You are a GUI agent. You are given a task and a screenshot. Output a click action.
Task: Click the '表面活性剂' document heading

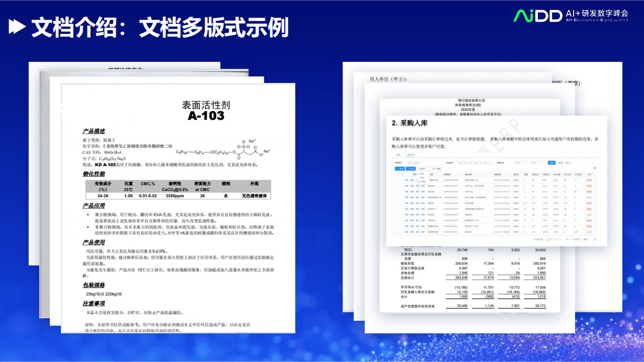(x=205, y=105)
